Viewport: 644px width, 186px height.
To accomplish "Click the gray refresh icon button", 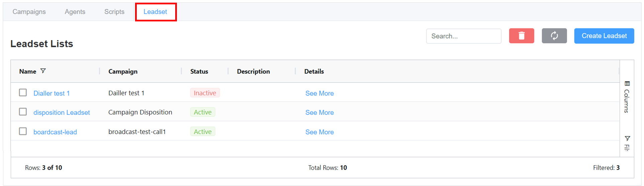I will 554,36.
